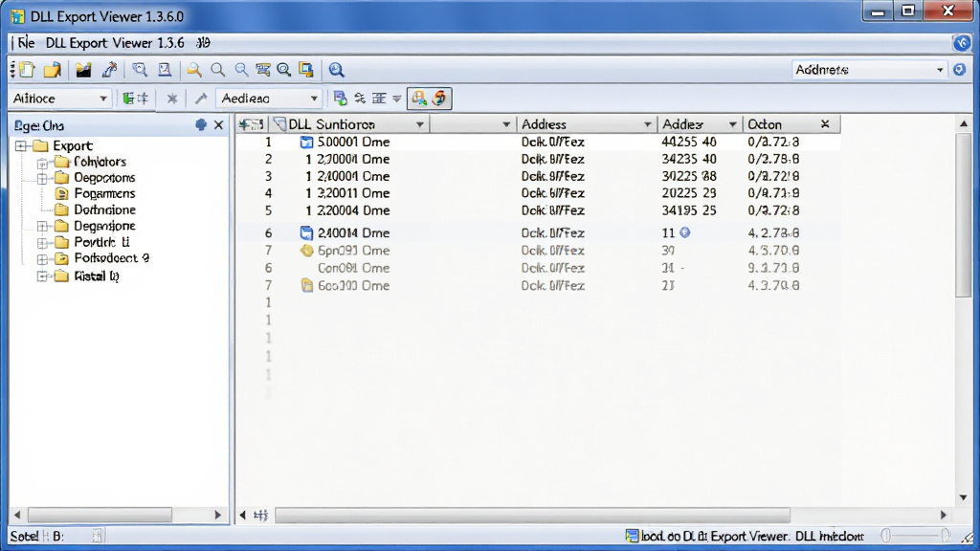Click the overlapping windows copy icon

(x=306, y=69)
